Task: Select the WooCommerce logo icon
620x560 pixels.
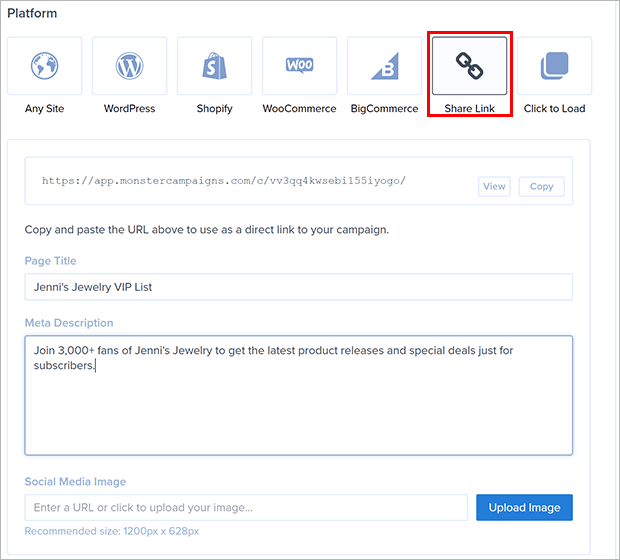Action: [299, 66]
